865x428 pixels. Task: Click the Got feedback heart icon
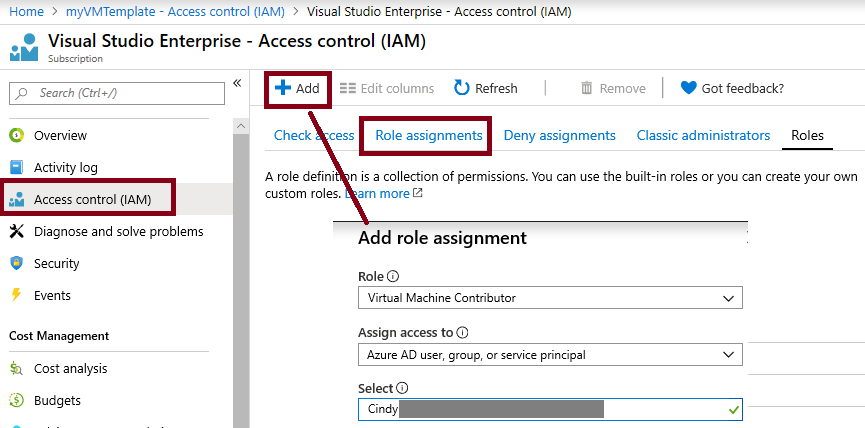click(x=688, y=88)
